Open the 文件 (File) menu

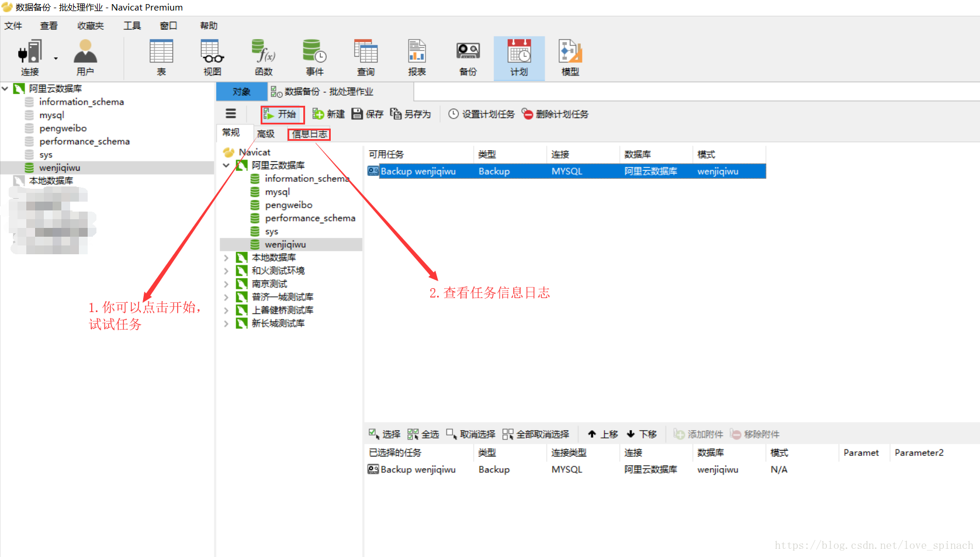(x=13, y=26)
